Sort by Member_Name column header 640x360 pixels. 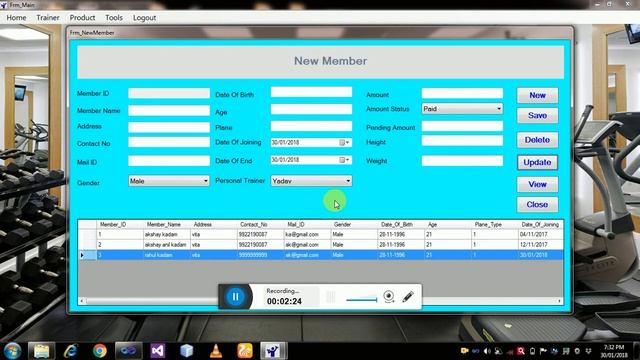[x=167, y=224]
